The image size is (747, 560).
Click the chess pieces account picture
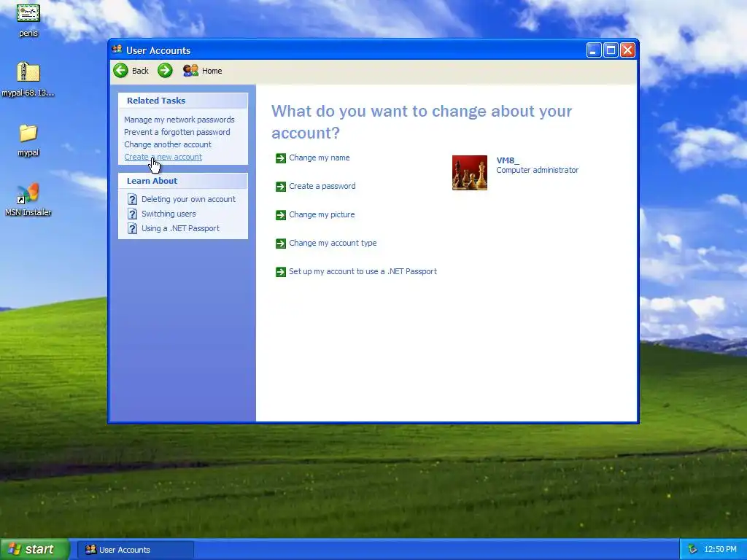(x=470, y=173)
